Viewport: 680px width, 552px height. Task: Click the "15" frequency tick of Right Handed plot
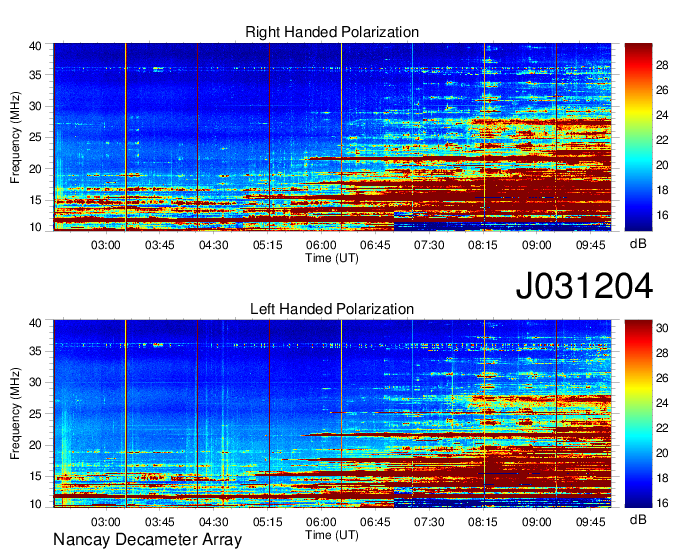tap(36, 200)
